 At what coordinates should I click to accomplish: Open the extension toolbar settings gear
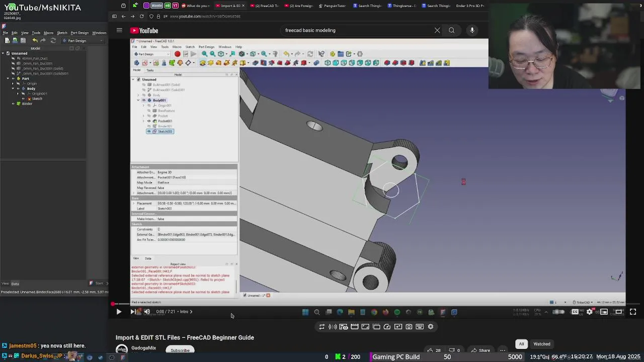point(431,327)
